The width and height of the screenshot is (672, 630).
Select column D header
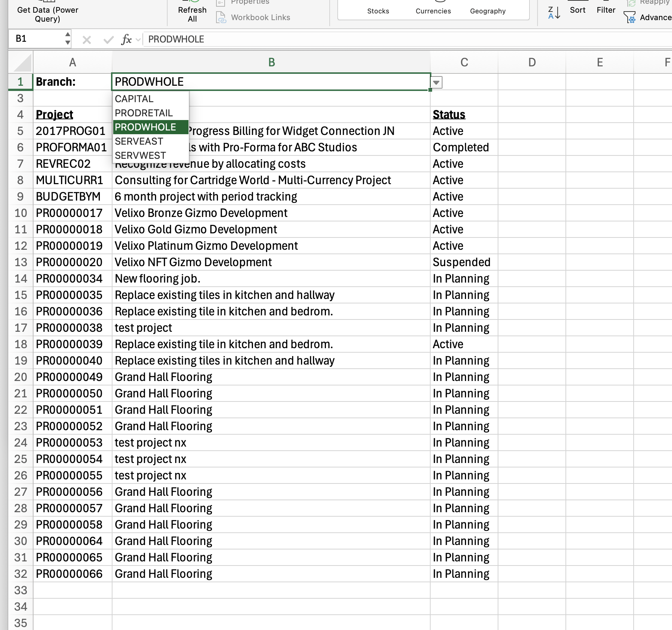click(532, 62)
